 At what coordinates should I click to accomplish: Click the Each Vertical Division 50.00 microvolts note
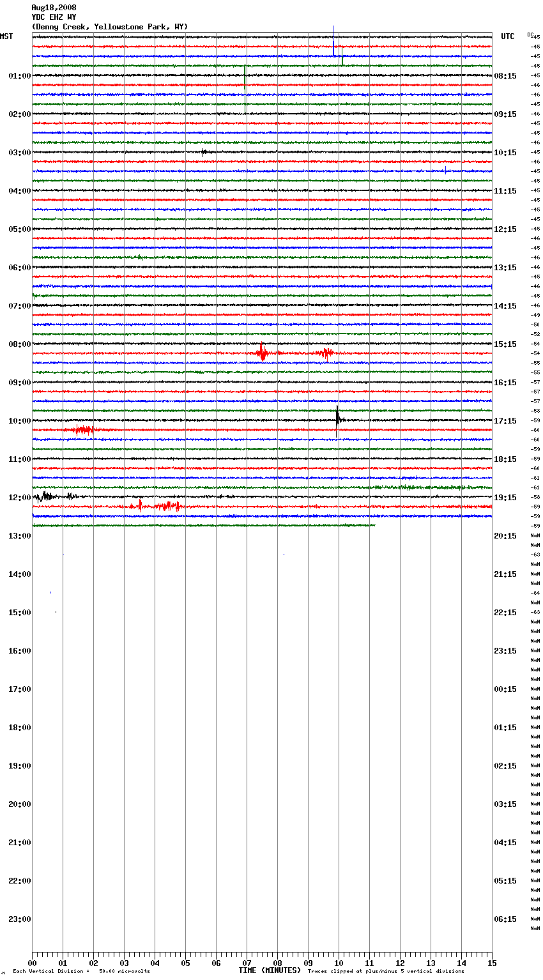tap(81, 972)
